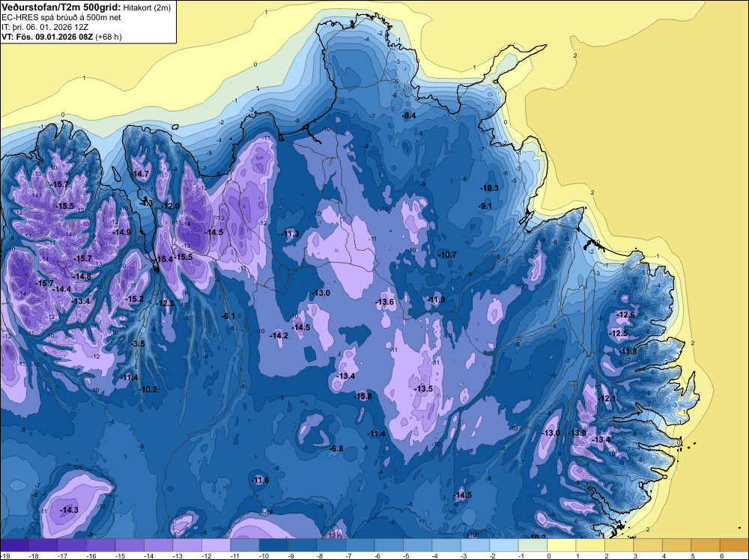Click the -15.4 temperature value

tap(164, 259)
